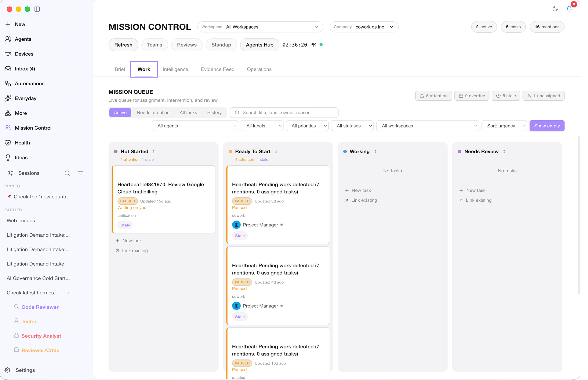Toggle the sidebar panel icon
Screen dimensions: 588x380
click(x=37, y=9)
